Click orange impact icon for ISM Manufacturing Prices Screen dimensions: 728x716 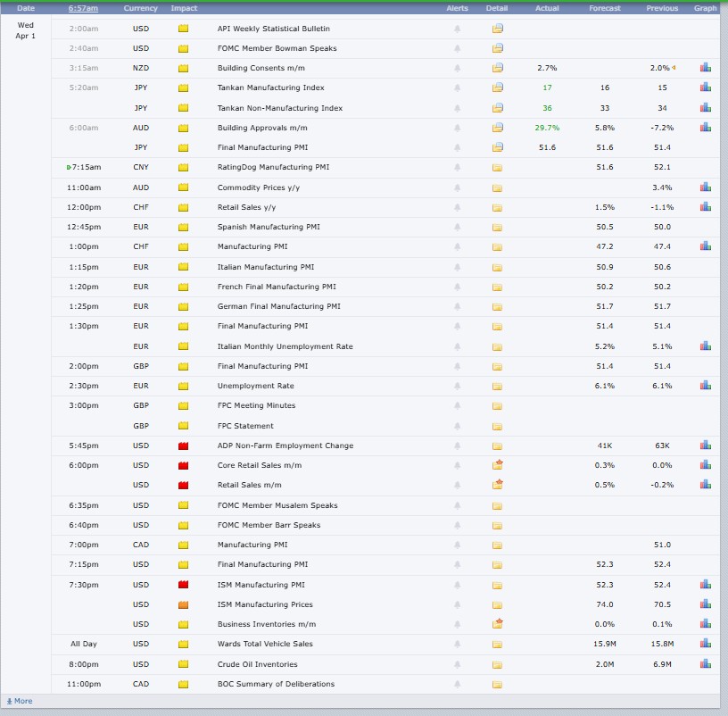point(184,604)
